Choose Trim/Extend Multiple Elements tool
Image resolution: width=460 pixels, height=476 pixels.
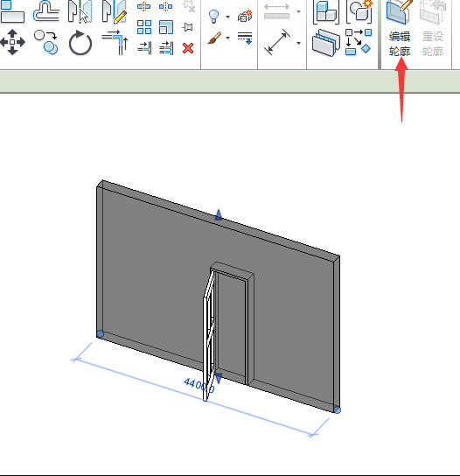pos(166,48)
